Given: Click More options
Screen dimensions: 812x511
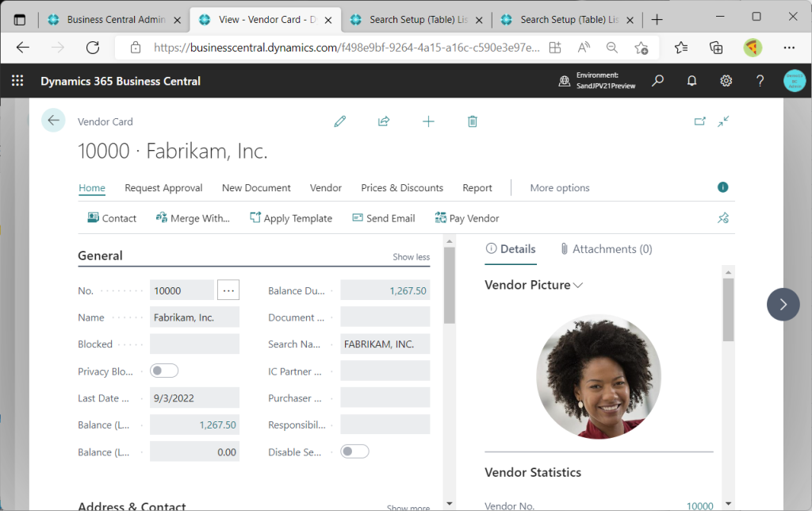Looking at the screenshot, I should coord(560,187).
